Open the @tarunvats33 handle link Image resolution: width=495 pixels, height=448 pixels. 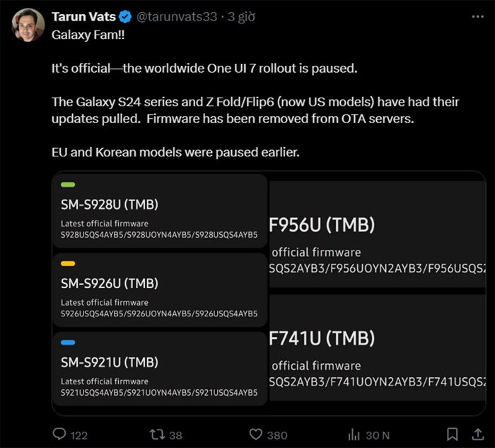(x=177, y=16)
